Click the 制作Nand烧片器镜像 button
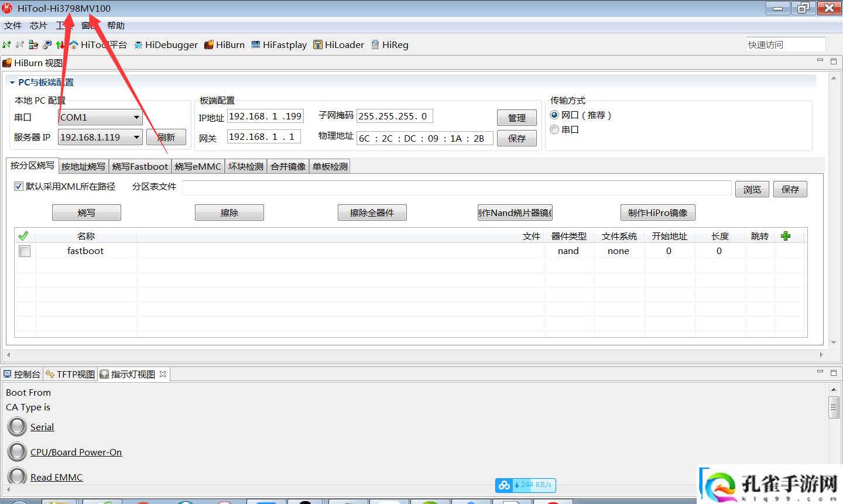The width and height of the screenshot is (843, 504). click(515, 212)
